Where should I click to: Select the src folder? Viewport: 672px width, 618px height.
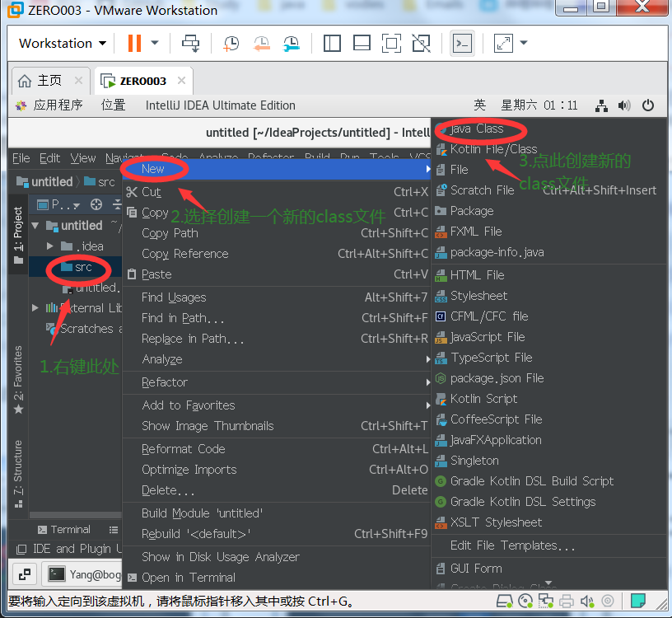76,267
